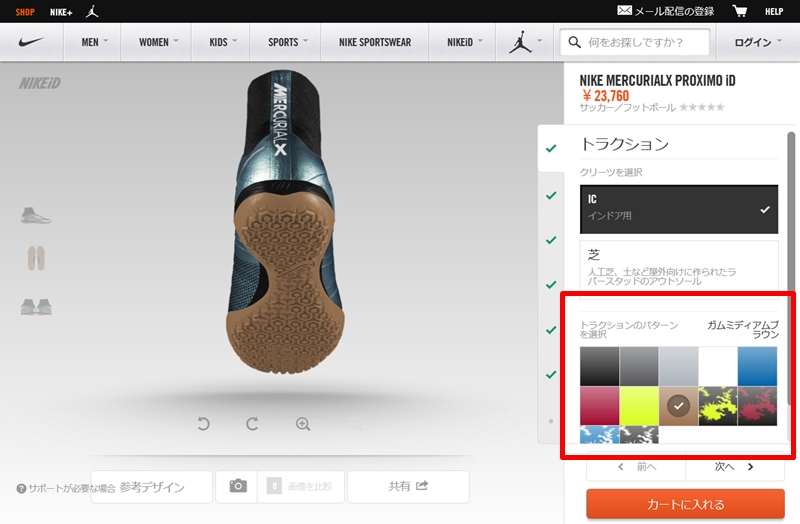This screenshot has width=800, height=524.
Task: Open the ログイン dropdown
Action: pos(758,43)
